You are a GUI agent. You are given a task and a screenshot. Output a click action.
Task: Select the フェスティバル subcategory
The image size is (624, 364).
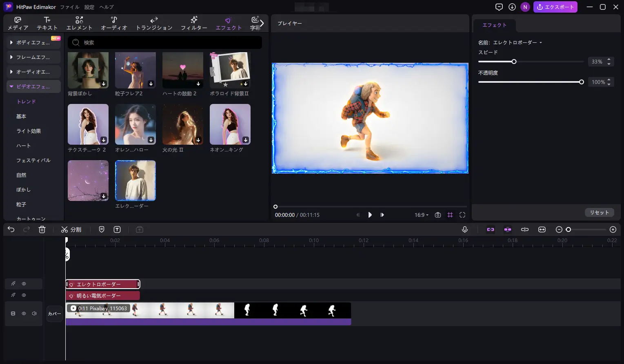click(33, 160)
